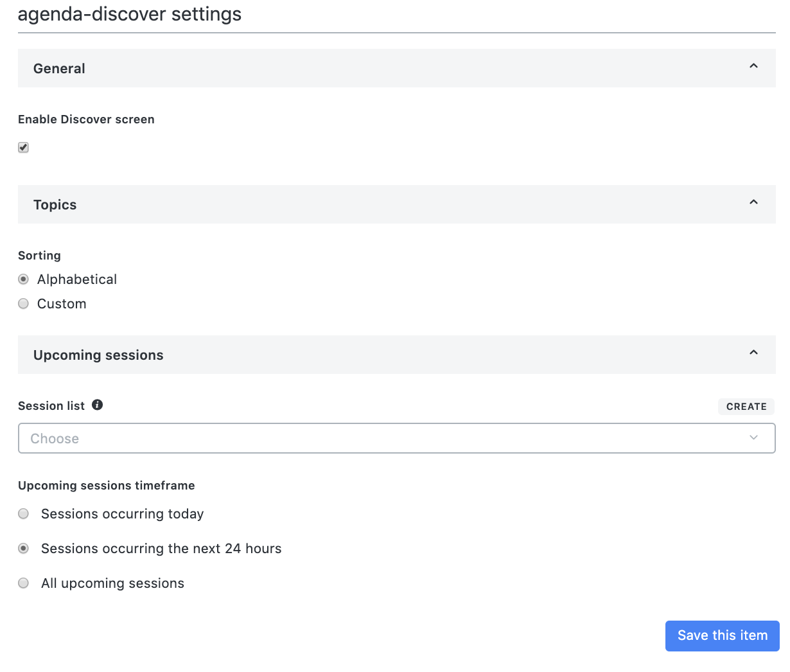
Task: Click the Topics section header title
Action: (x=55, y=205)
